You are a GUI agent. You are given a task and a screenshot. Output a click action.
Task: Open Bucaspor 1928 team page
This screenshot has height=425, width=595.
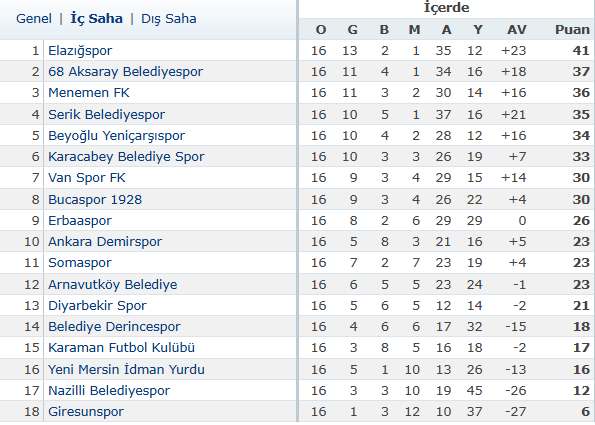(x=95, y=199)
